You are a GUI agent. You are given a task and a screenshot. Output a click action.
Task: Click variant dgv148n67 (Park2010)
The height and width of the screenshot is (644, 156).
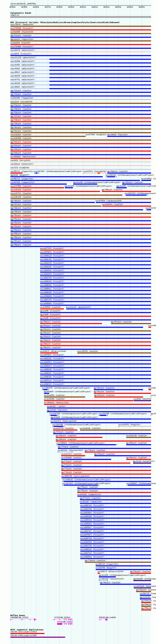pyautogui.click(x=129, y=136)
